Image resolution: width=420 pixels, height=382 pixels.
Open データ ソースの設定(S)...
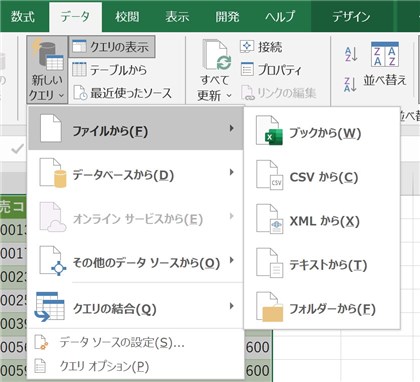[x=122, y=342]
